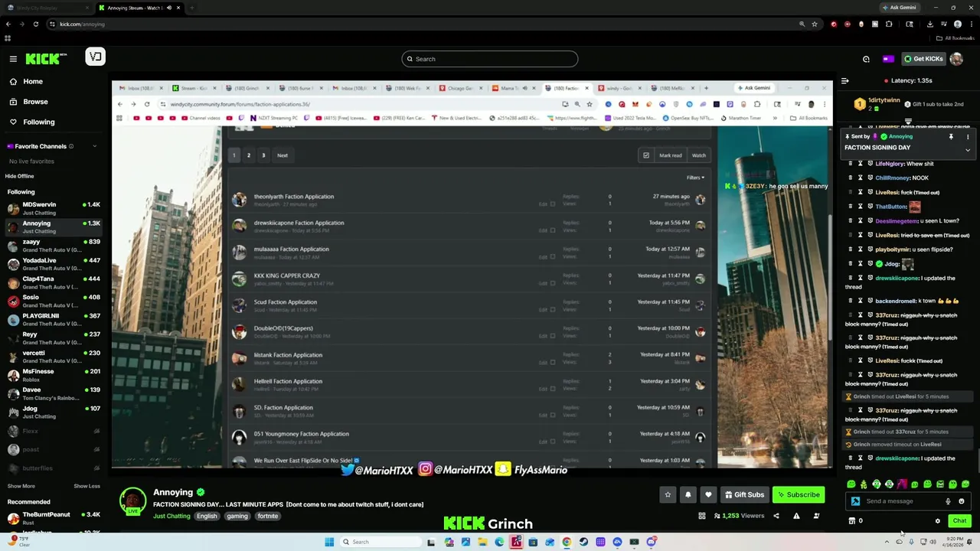
Task: Click the heart follow icon
Action: tap(708, 495)
